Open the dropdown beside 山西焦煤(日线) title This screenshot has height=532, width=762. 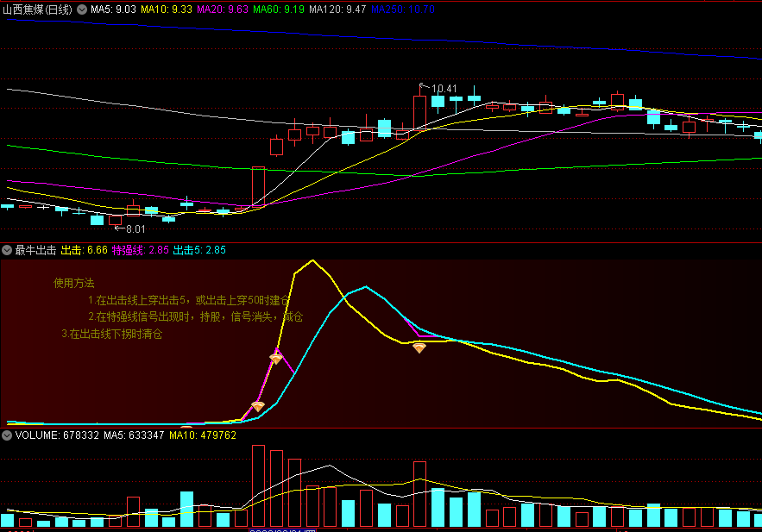point(82,9)
